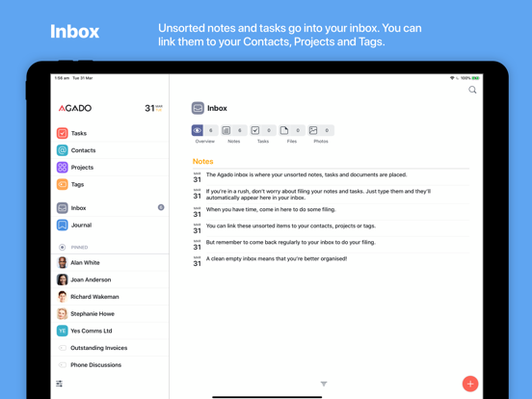This screenshot has height=399, width=532.
Task: Open the Journal sidebar icon
Action: click(63, 225)
